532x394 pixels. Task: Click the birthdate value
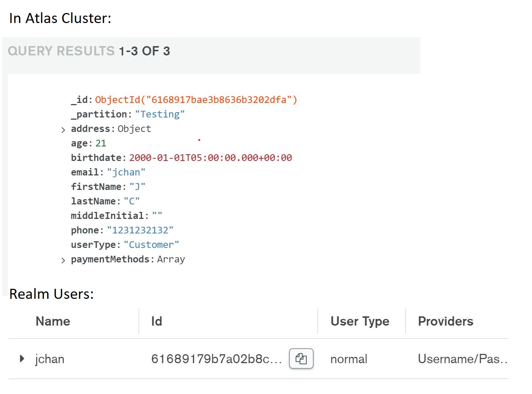coord(210,158)
